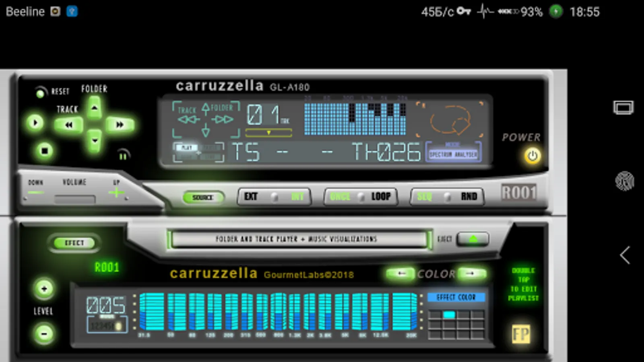644x362 pixels.
Task: Tap the blue notification icon beside Beeline
Action: pos(72,11)
